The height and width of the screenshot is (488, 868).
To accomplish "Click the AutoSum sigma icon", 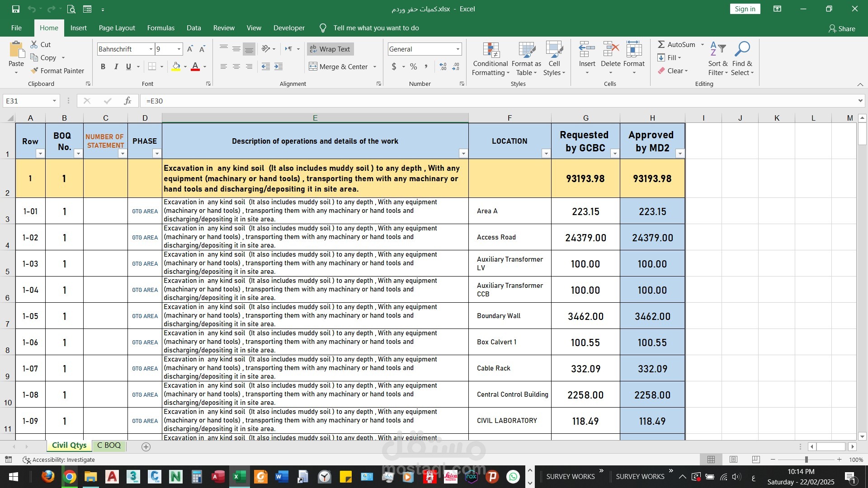I will point(661,44).
